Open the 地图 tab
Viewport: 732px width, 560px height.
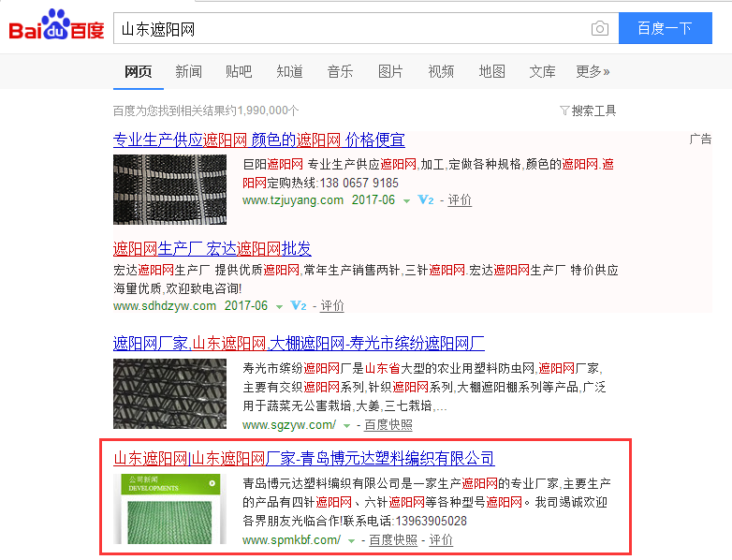492,71
